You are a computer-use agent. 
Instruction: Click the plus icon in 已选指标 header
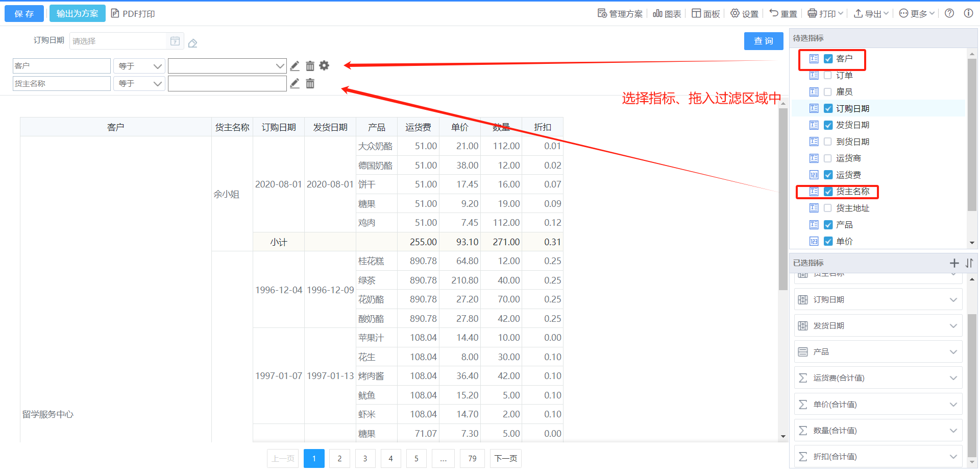(x=954, y=263)
